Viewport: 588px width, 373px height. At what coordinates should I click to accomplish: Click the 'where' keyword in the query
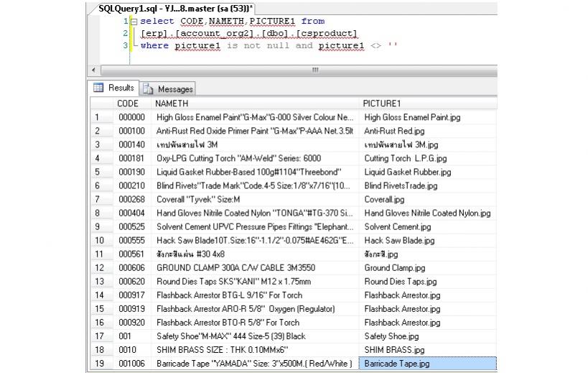pos(154,46)
